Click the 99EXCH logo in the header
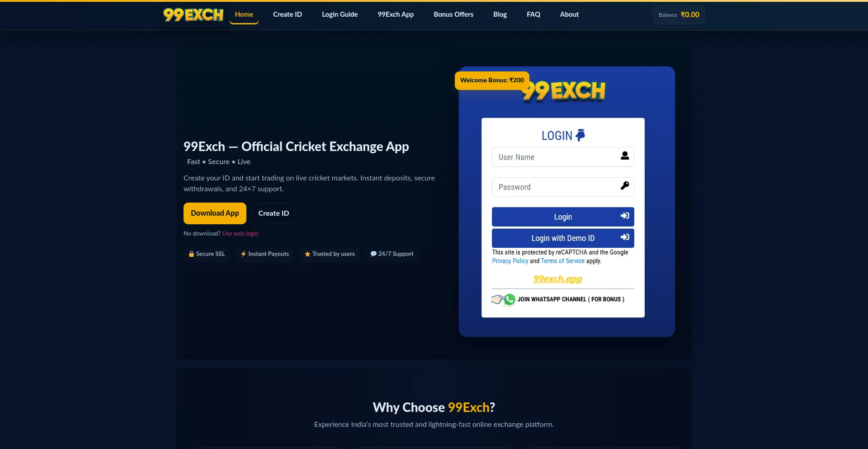The width and height of the screenshot is (868, 449). (x=193, y=15)
